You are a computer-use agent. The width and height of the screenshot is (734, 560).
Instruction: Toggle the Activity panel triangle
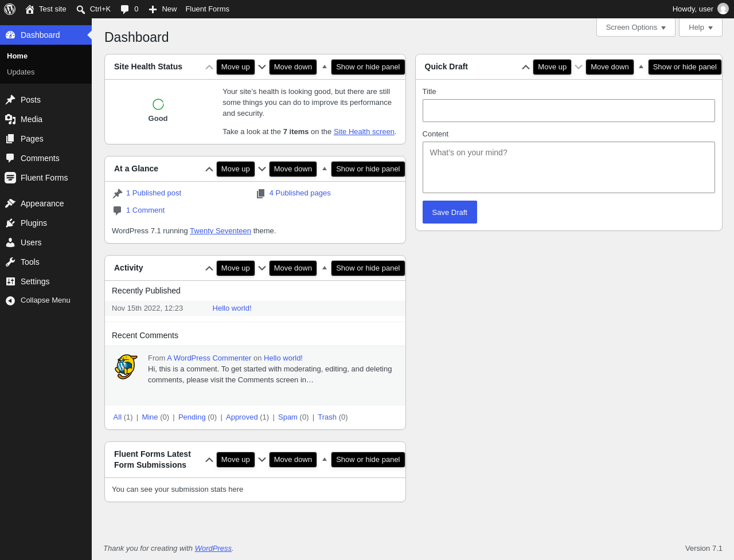click(x=325, y=268)
